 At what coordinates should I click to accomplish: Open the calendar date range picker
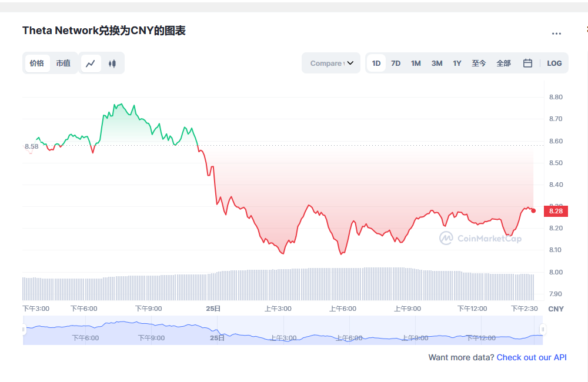click(x=527, y=63)
